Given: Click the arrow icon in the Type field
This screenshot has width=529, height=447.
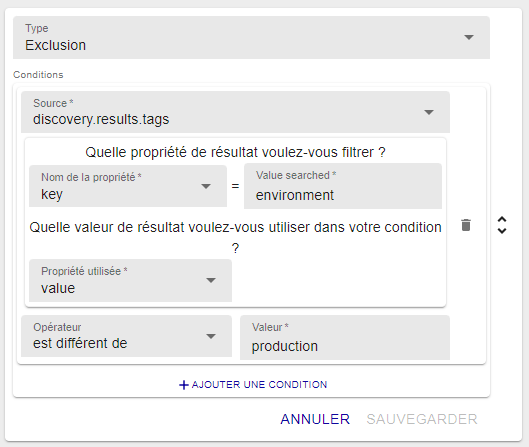Looking at the screenshot, I should coord(469,37).
